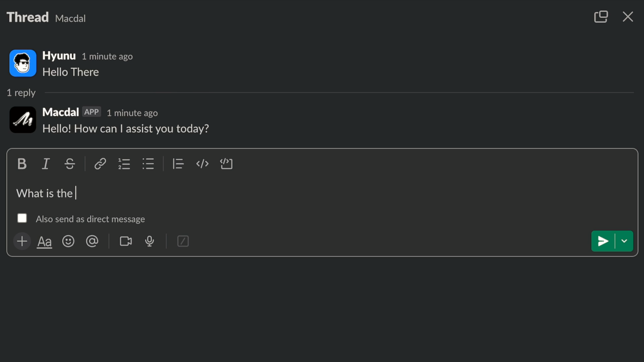Image resolution: width=644 pixels, height=362 pixels.
Task: Record an audio clip with microphone
Action: click(x=150, y=241)
